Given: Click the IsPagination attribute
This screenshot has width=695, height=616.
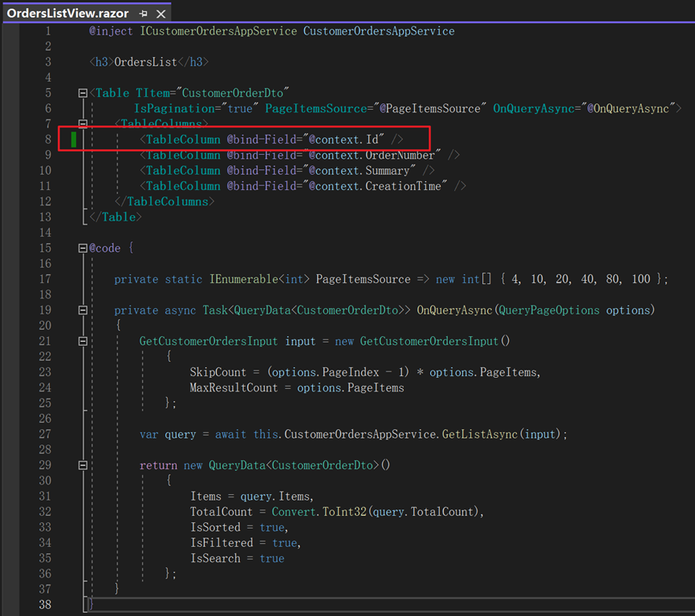Looking at the screenshot, I should (174, 108).
